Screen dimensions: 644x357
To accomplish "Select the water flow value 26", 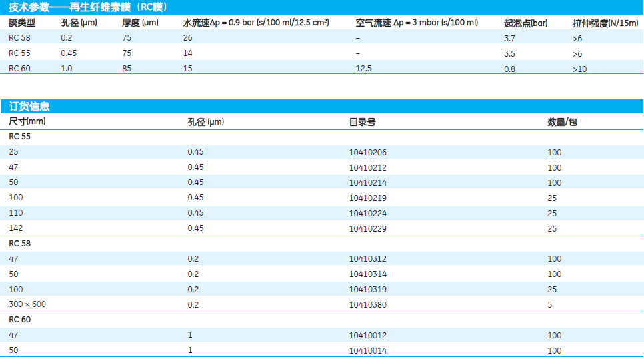I will (x=188, y=38).
